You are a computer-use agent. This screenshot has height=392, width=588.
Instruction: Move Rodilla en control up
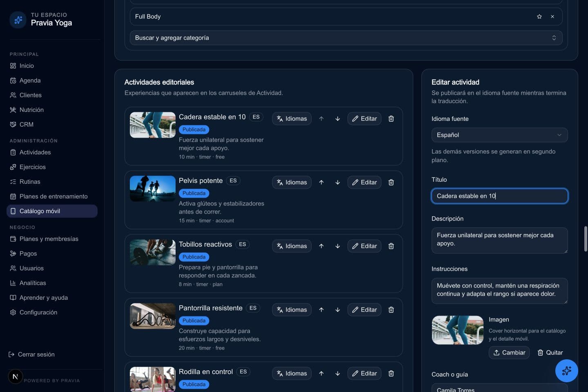(321, 373)
